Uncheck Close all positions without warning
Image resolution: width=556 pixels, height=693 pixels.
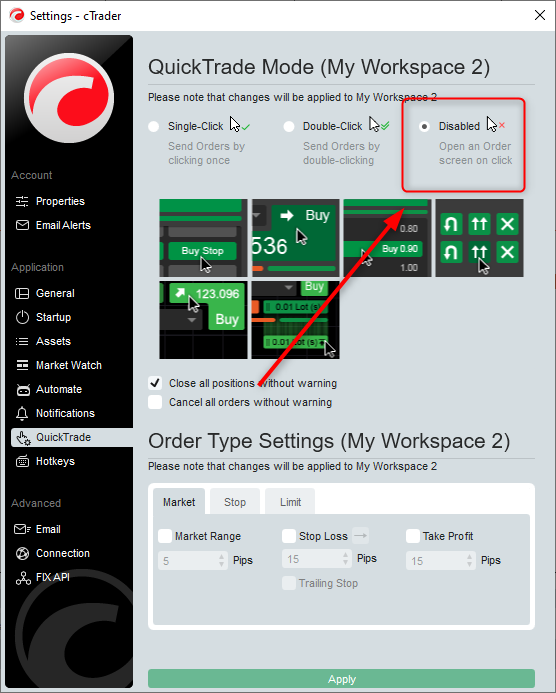tap(155, 383)
